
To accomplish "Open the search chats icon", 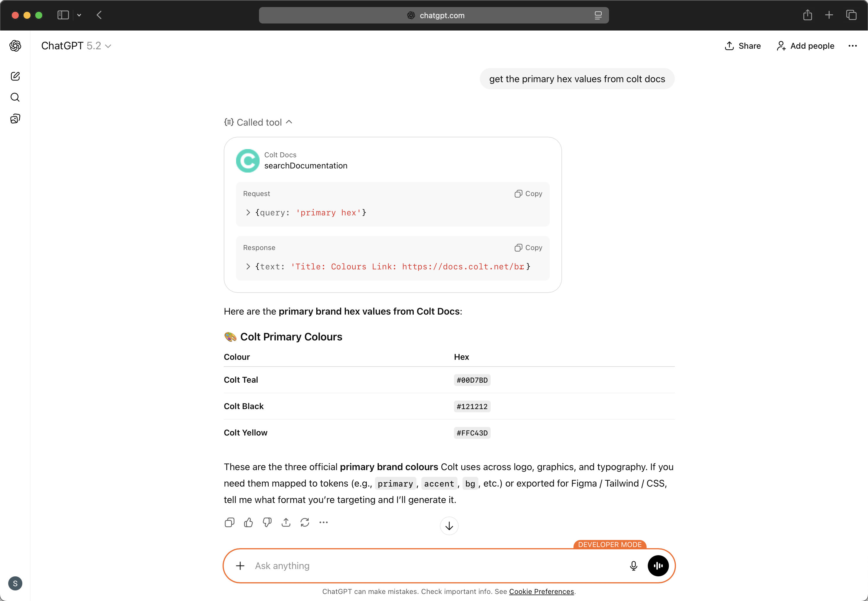I will click(x=15, y=97).
